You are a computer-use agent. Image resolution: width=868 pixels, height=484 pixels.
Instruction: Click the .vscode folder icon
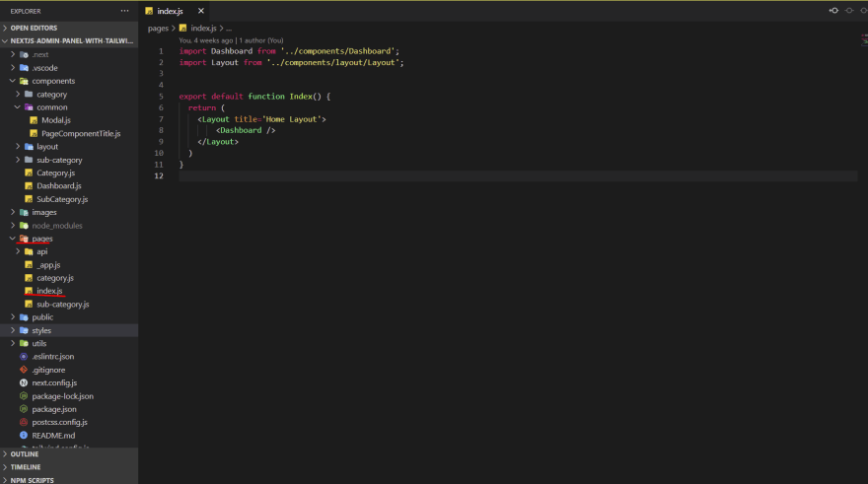coord(24,67)
